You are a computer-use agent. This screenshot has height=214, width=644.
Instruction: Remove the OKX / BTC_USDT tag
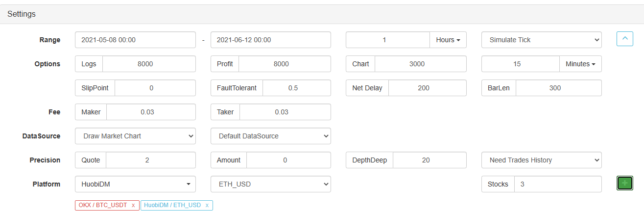click(133, 205)
